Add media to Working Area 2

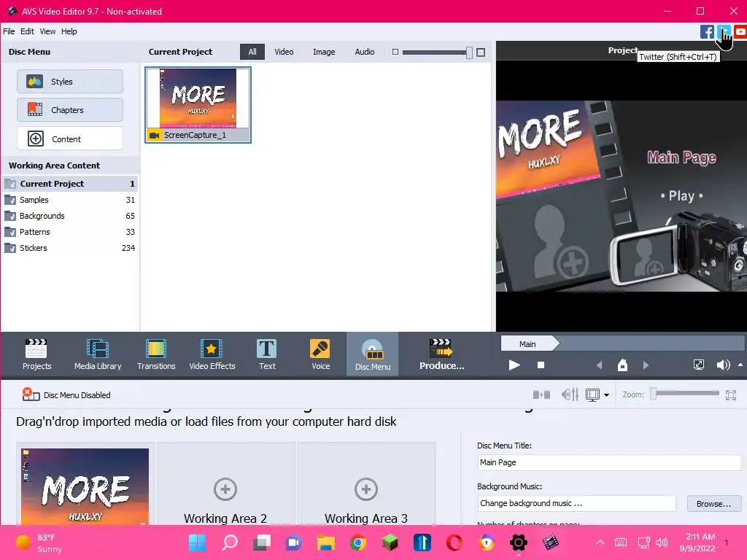coord(225,489)
